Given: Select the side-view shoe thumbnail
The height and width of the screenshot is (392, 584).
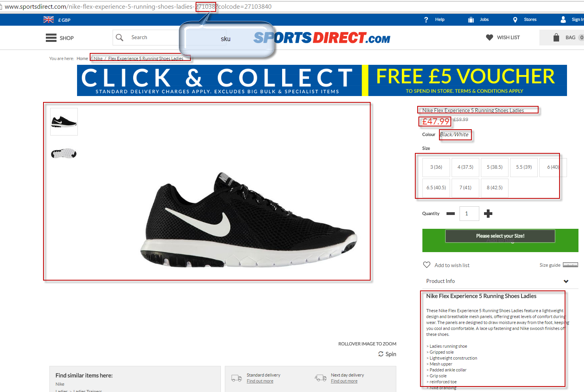Looking at the screenshot, I should [x=64, y=122].
